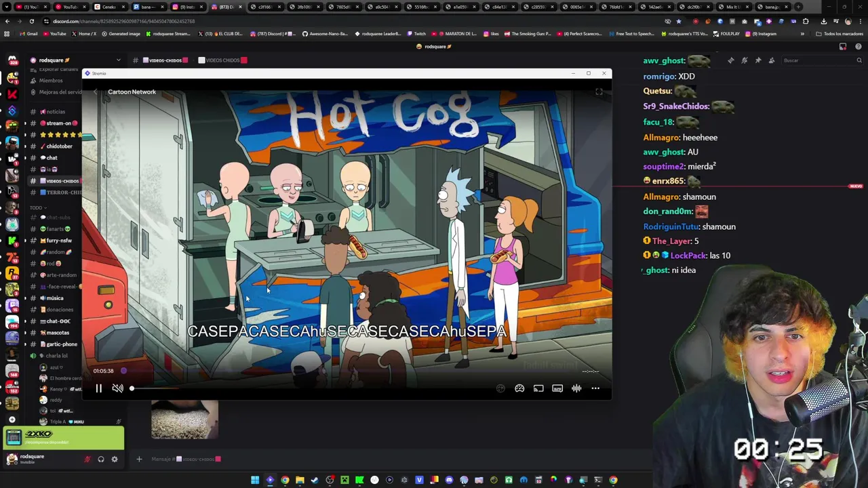
Task: Go back using the player's back arrow
Action: coord(96,91)
